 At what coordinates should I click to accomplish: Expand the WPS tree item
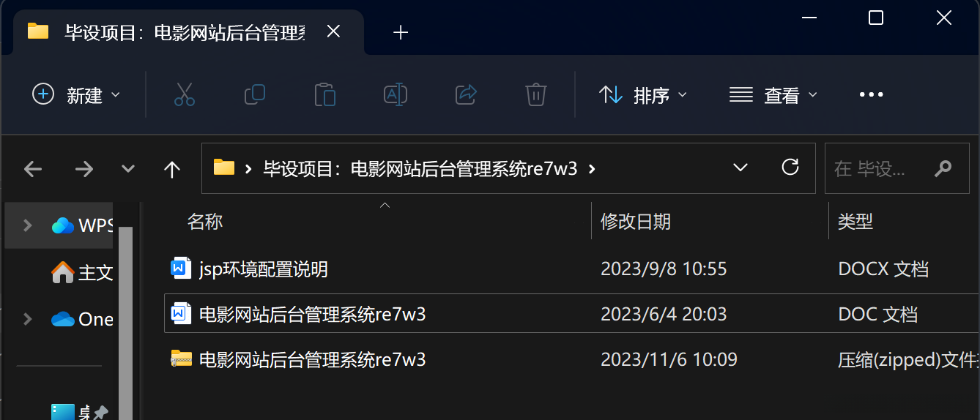pyautogui.click(x=28, y=225)
